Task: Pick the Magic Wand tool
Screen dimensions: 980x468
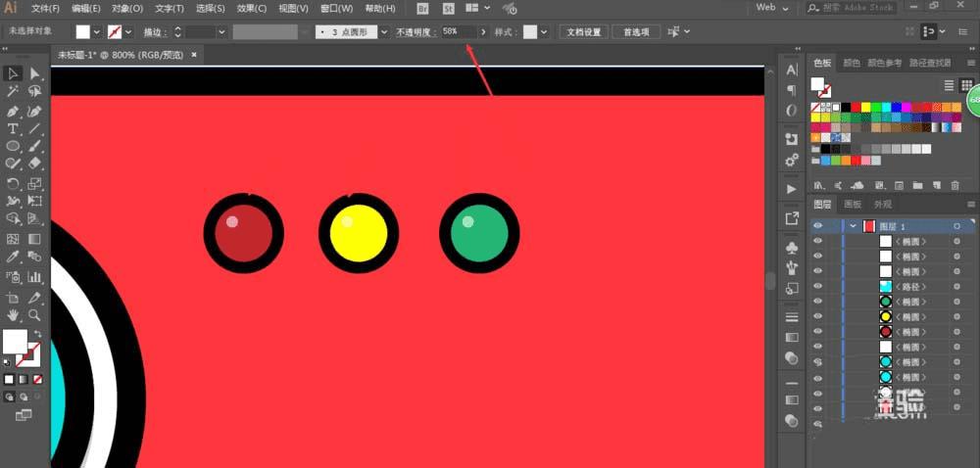Action: tap(13, 92)
